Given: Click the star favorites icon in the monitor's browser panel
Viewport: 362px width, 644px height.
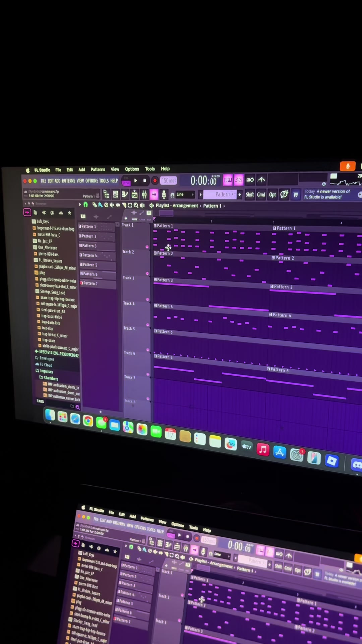Looking at the screenshot, I should (69, 213).
